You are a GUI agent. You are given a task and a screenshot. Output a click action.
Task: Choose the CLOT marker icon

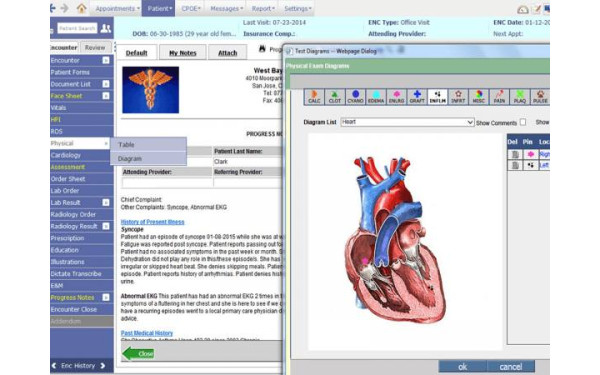click(334, 97)
